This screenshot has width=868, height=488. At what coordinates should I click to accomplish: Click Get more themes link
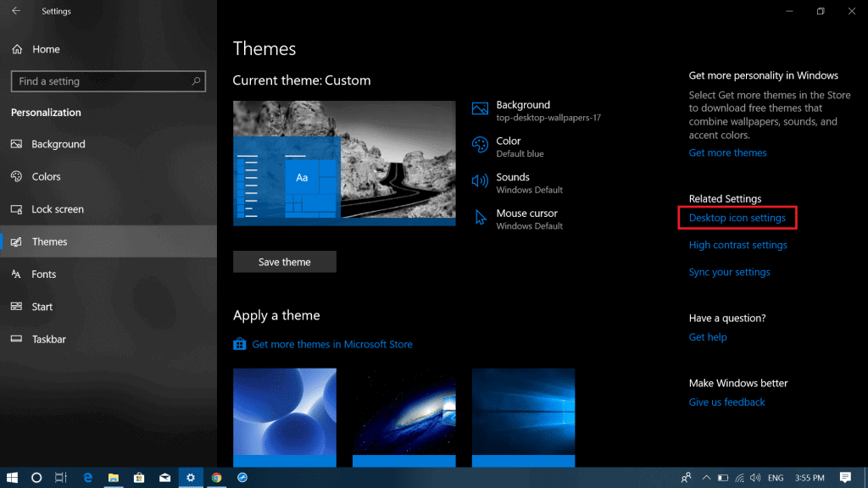coord(727,152)
